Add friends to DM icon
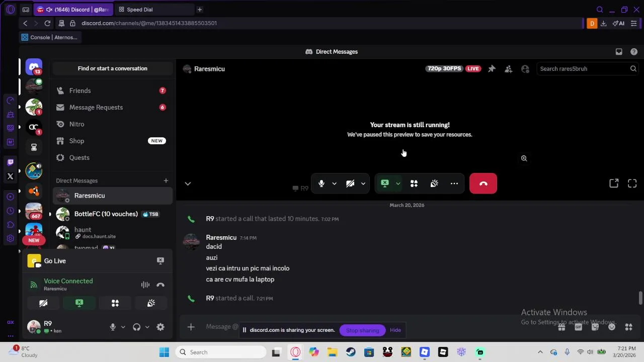644x362 pixels. click(x=508, y=69)
